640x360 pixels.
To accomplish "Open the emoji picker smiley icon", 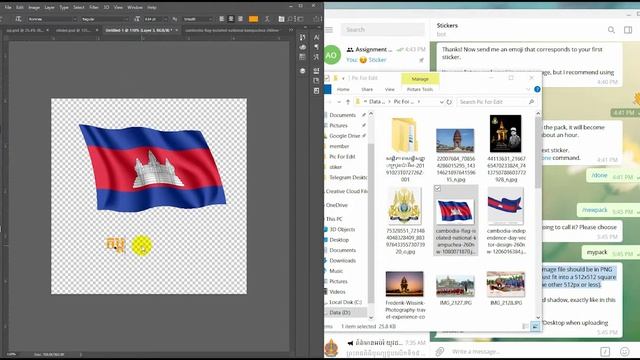I will 624,351.
